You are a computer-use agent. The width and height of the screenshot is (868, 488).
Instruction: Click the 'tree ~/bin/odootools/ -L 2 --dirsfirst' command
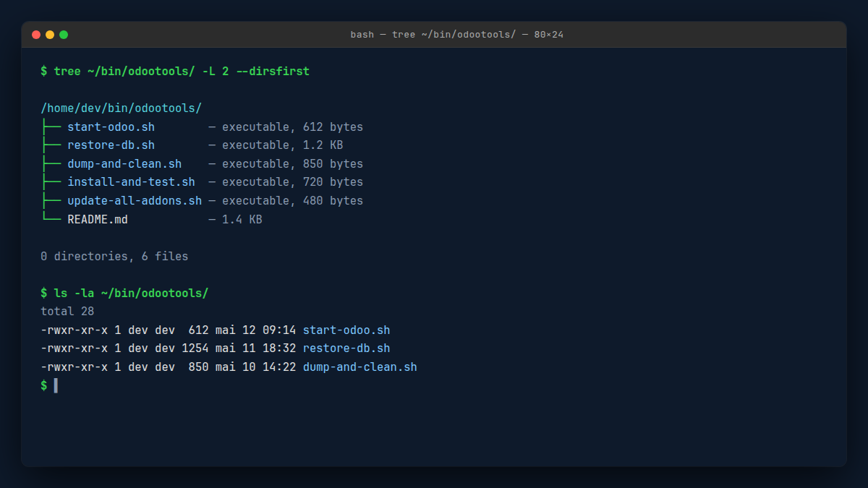tap(182, 71)
